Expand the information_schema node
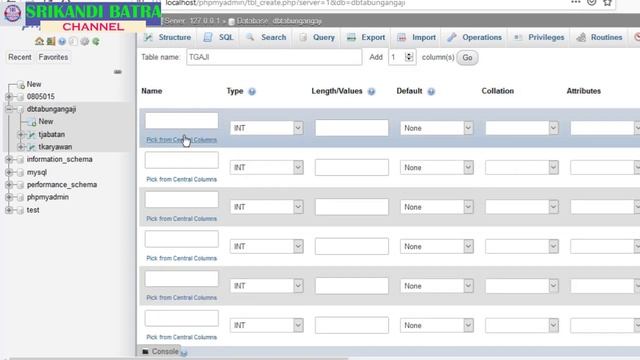Image resolution: width=640 pixels, height=360 pixels. click(9, 159)
